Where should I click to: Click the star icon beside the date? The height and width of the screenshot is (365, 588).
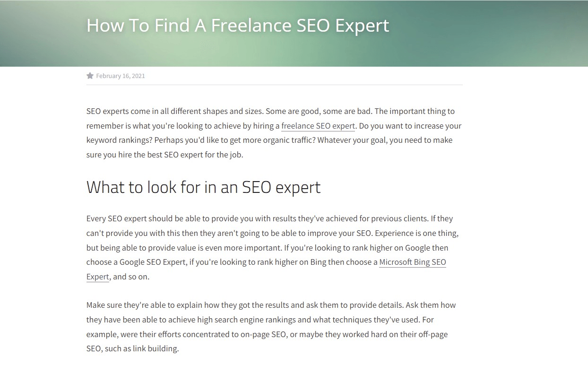(90, 76)
